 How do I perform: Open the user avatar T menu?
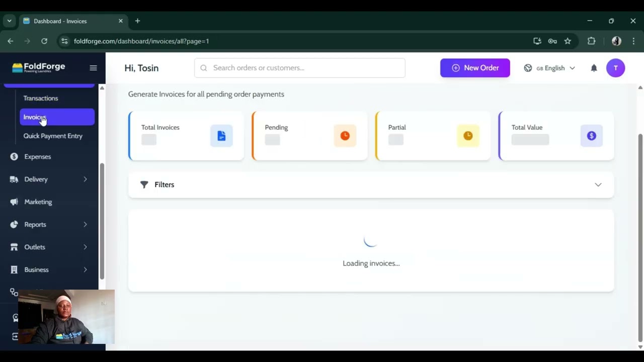(615, 68)
